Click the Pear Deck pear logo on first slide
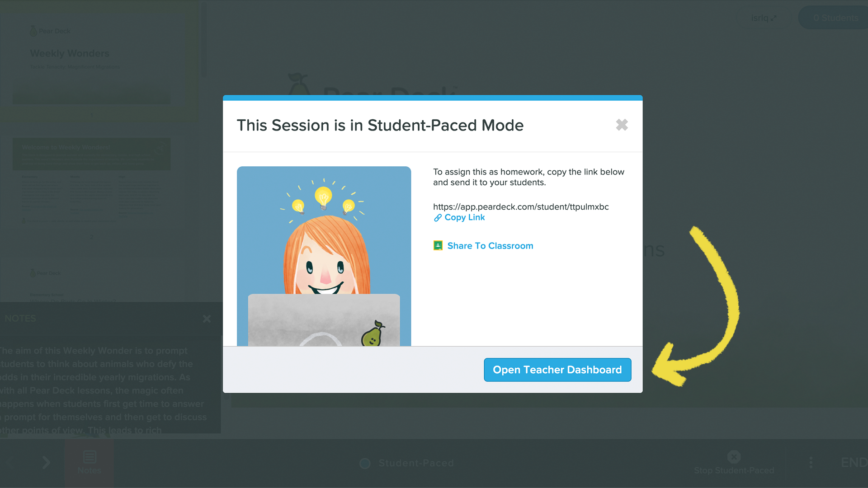This screenshot has height=488, width=868. pyautogui.click(x=33, y=30)
